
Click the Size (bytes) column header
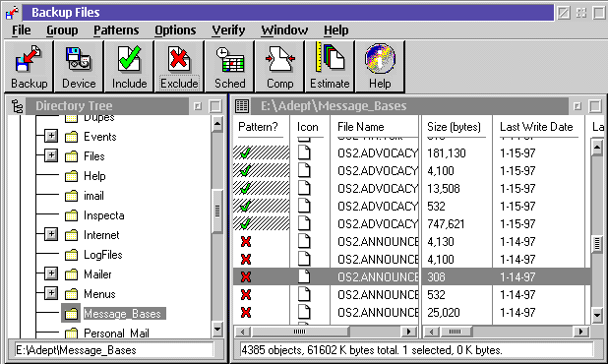click(454, 127)
